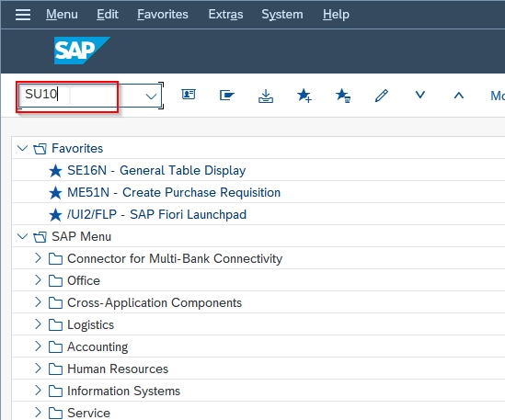This screenshot has height=420, width=505.
Task: Click the Delete Favorite star-trash icon
Action: pos(343,96)
